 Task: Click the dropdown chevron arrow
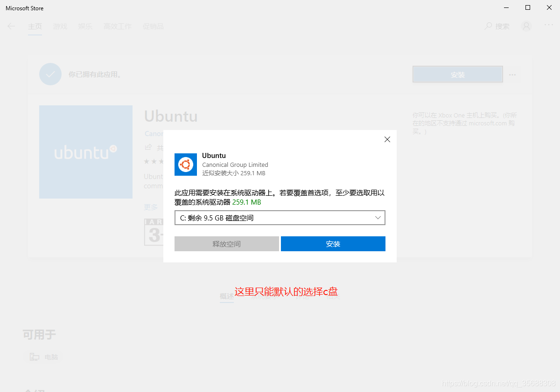coord(378,218)
